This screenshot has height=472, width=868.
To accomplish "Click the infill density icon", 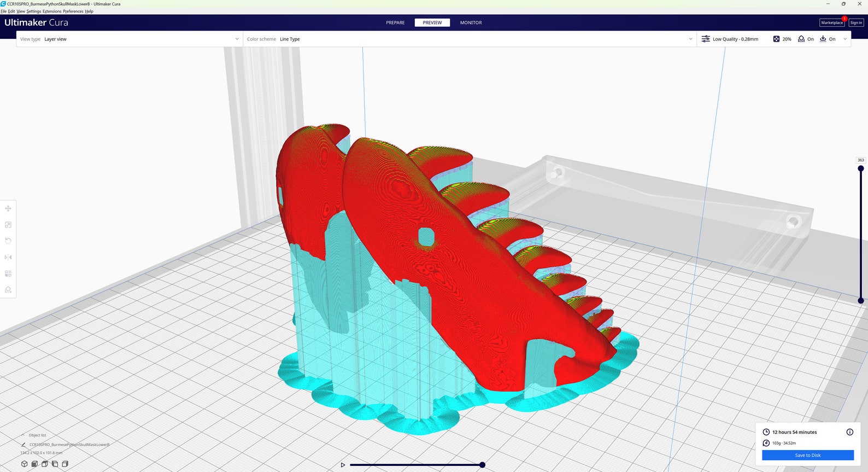I will coord(776,39).
